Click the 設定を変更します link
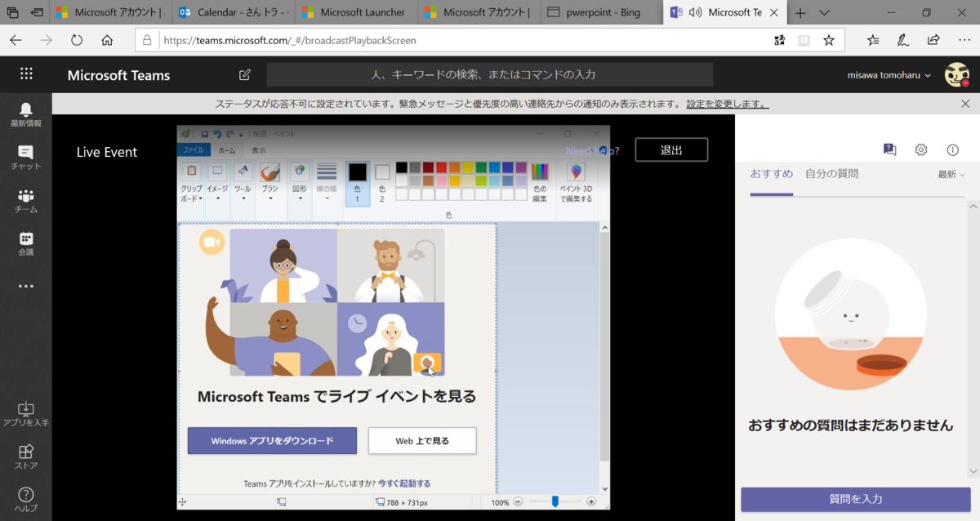 pyautogui.click(x=727, y=104)
